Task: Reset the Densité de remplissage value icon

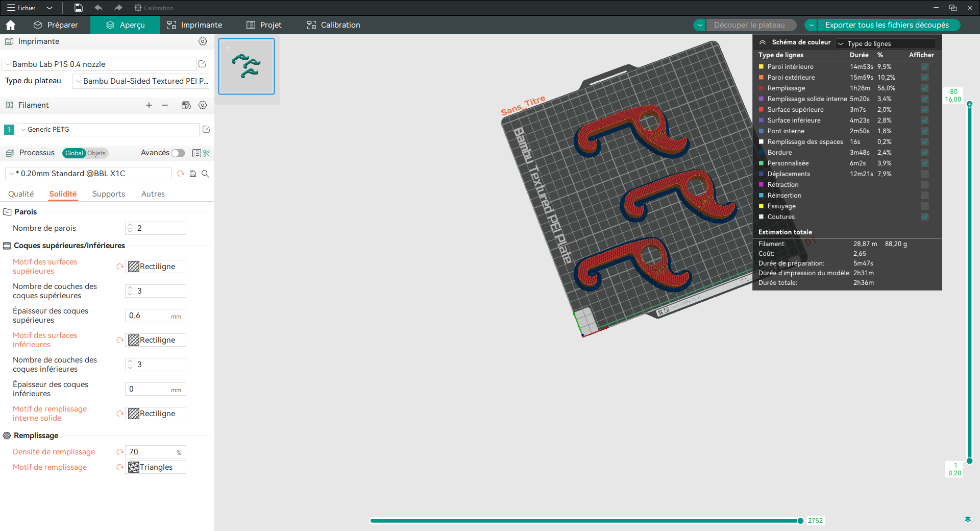Action: coord(120,452)
